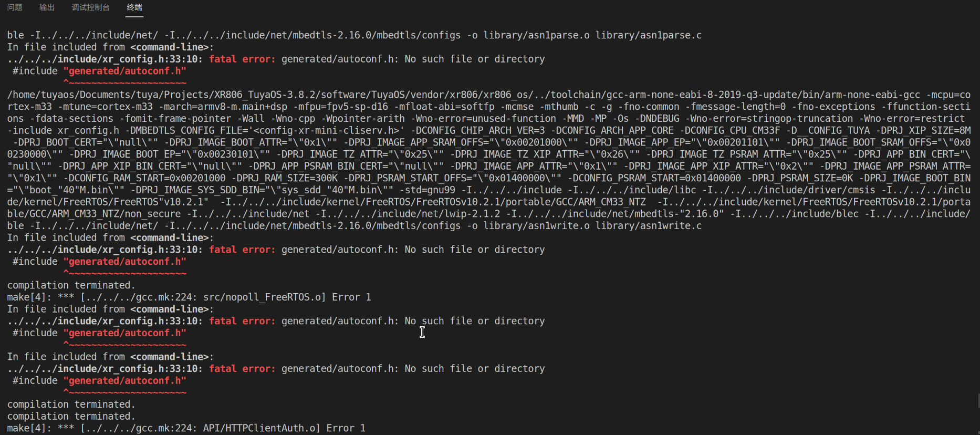This screenshot has width=980, height=435.
Task: Open the first xr_config.h:33:10 error link
Action: 105,59
